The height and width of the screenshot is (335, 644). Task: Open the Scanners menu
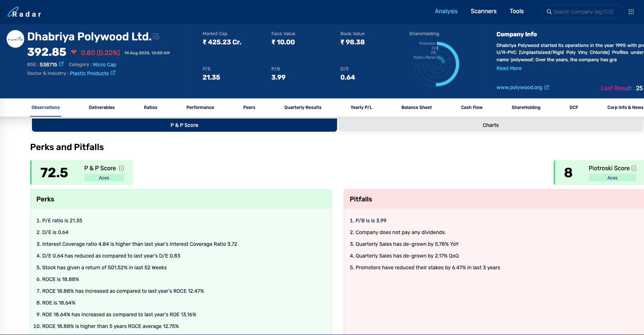pos(484,11)
